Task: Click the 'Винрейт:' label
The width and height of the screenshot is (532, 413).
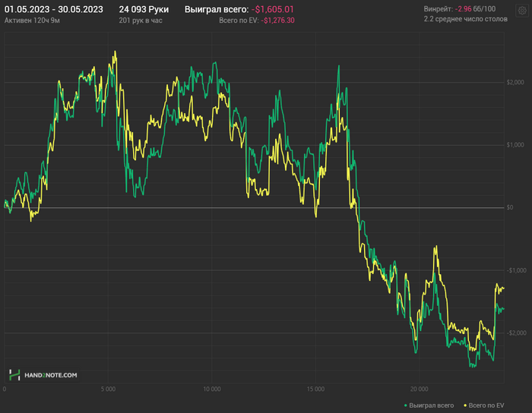Action: coord(438,9)
